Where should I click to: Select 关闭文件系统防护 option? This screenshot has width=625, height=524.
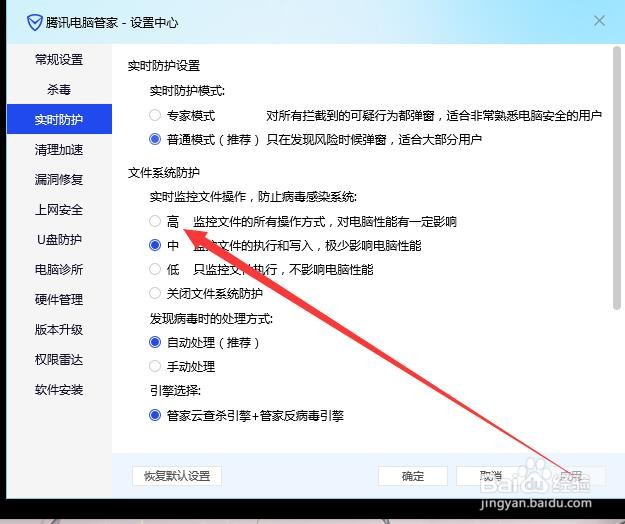coord(155,294)
